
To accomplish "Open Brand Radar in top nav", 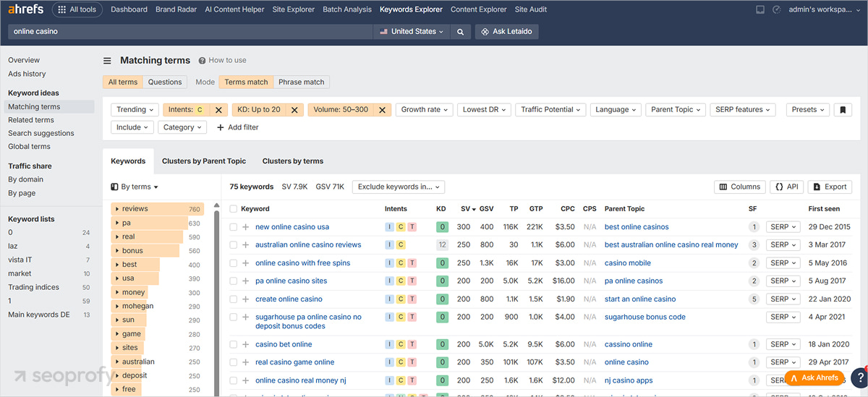I will [x=176, y=10].
